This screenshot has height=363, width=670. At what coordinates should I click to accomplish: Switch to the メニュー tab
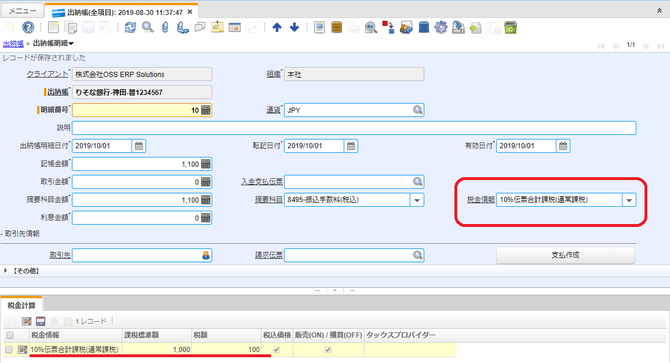coord(22,11)
